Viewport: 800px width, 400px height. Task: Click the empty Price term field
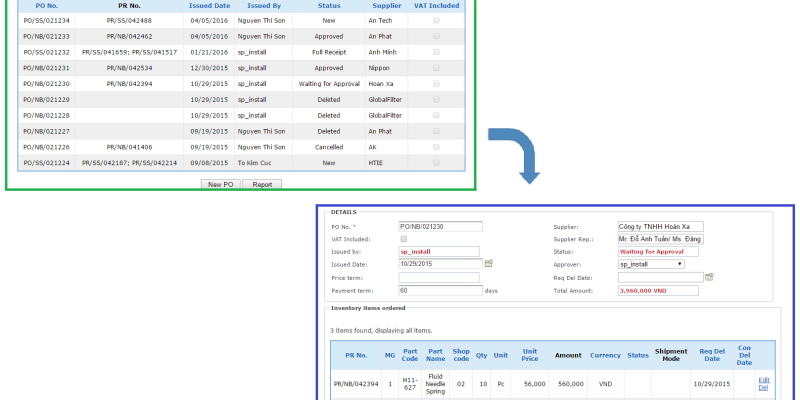point(439,278)
